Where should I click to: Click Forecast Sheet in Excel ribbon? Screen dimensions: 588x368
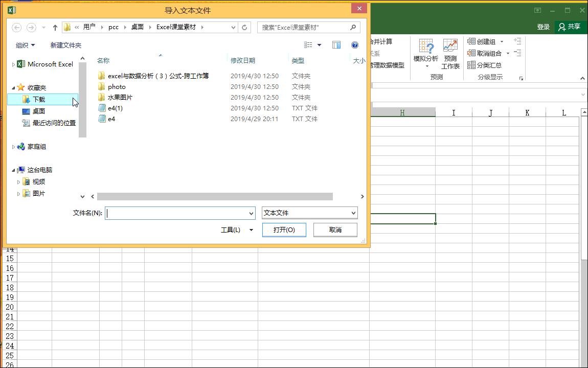[x=450, y=54]
